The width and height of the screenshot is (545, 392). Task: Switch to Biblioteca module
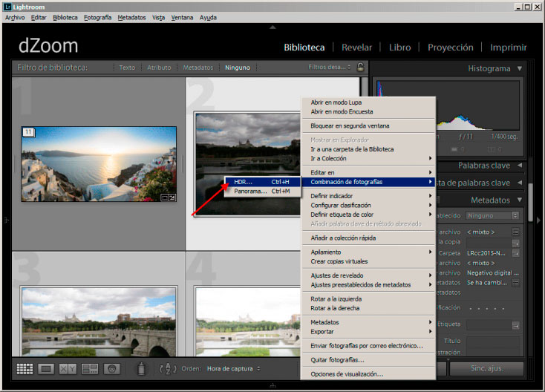tap(304, 48)
